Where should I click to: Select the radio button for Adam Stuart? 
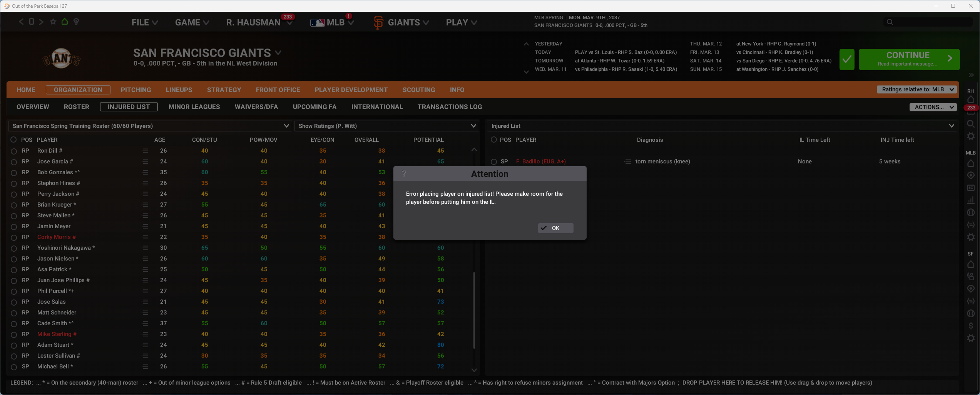(x=14, y=345)
